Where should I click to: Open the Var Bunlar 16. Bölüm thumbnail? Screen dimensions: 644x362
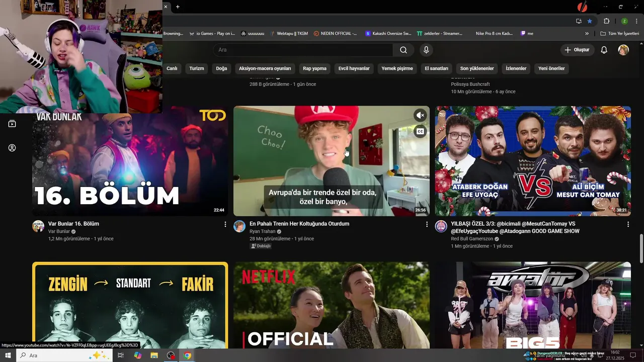(130, 161)
